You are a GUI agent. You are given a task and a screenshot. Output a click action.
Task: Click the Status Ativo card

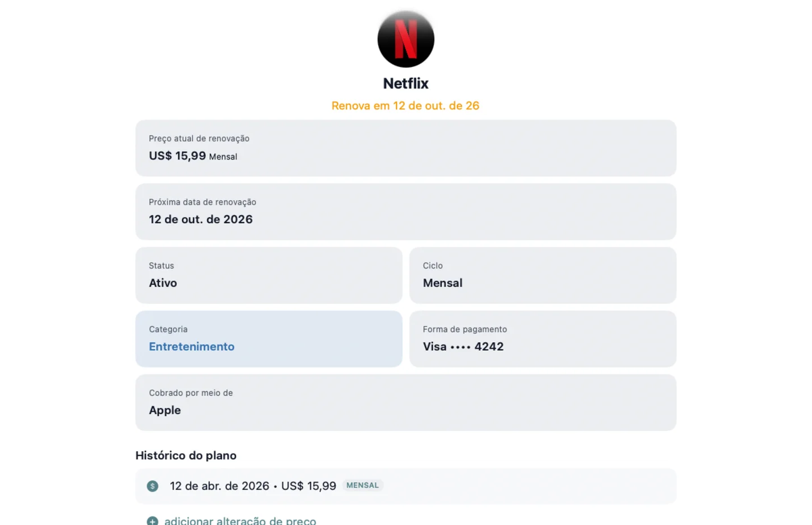[x=269, y=275]
